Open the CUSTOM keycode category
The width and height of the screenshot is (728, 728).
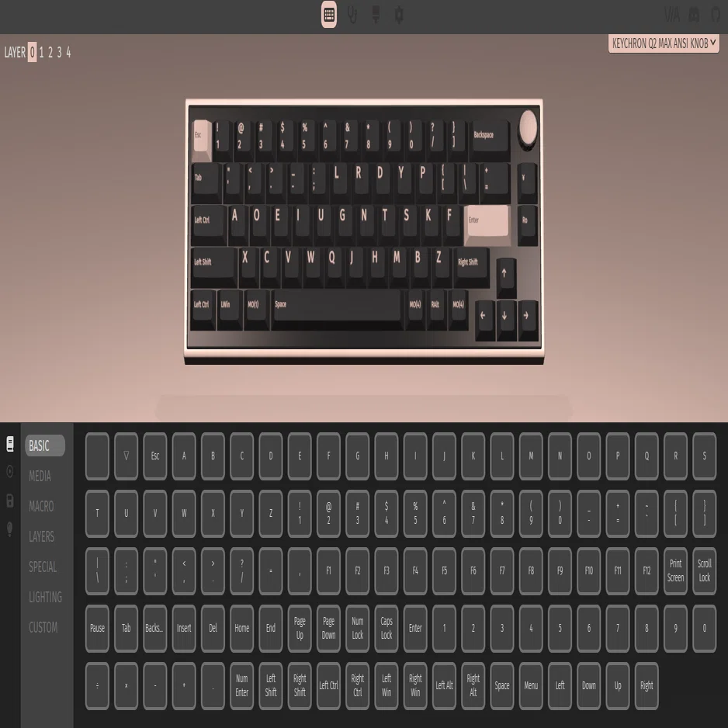(43, 627)
